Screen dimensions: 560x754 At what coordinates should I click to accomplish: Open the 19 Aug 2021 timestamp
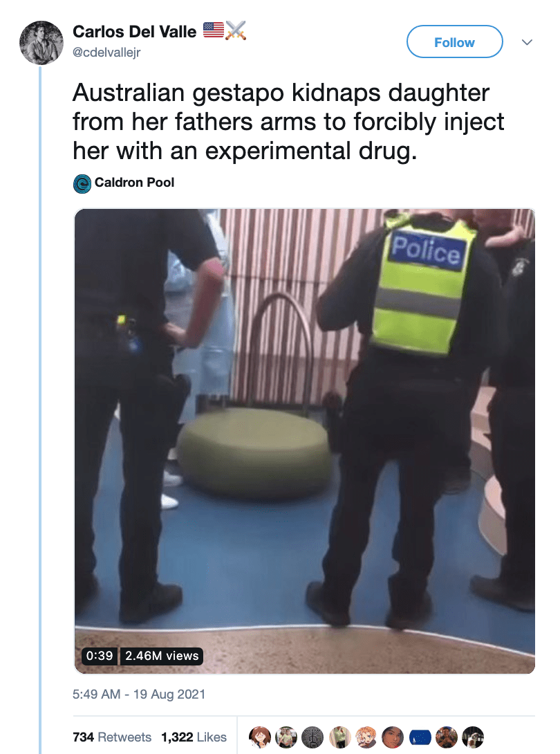pos(169,695)
